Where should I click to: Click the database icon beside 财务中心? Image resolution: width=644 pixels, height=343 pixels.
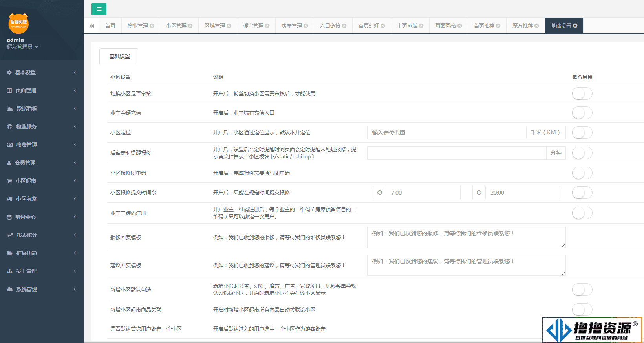pyautogui.click(x=9, y=217)
